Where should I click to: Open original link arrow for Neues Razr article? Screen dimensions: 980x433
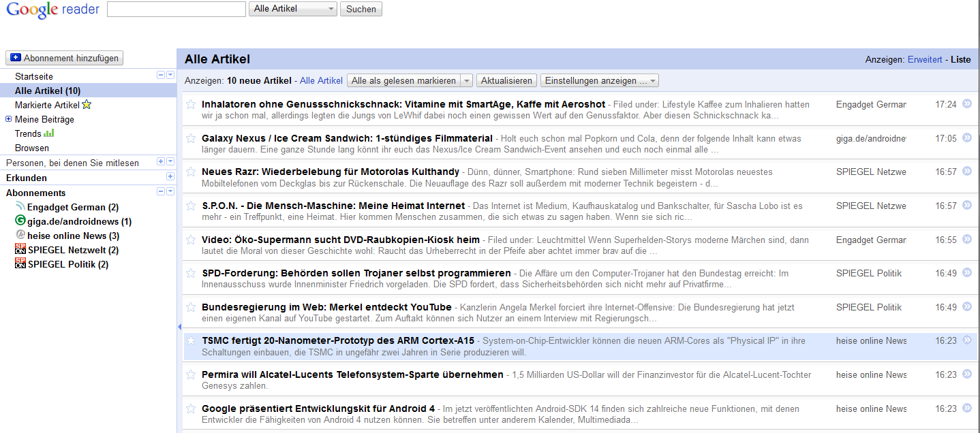coord(966,171)
